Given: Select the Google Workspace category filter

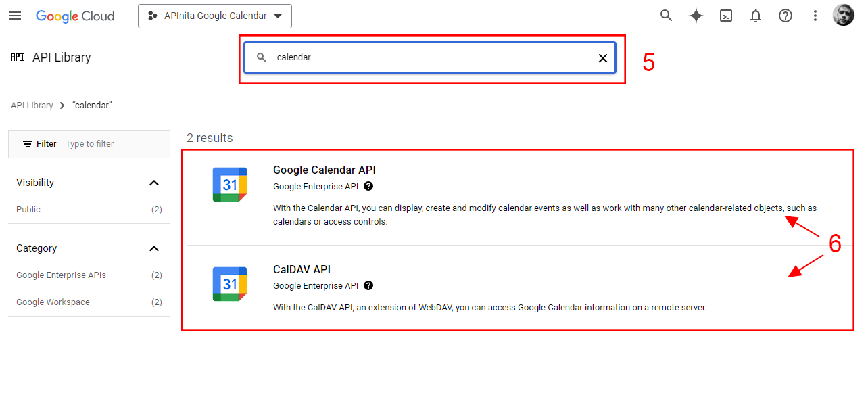Looking at the screenshot, I should coord(53,302).
